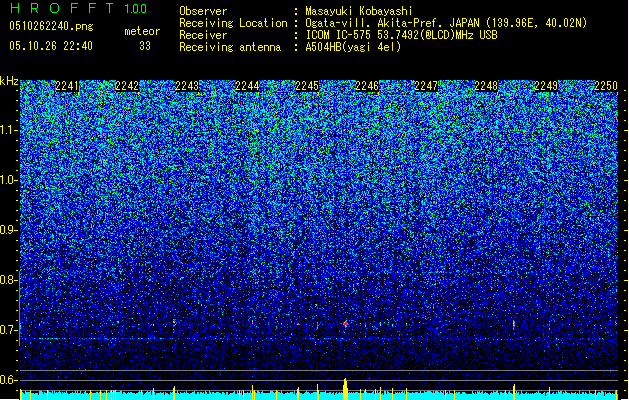629x400 pixels.
Task: Click the 2241 time marker
Action: tap(67, 86)
